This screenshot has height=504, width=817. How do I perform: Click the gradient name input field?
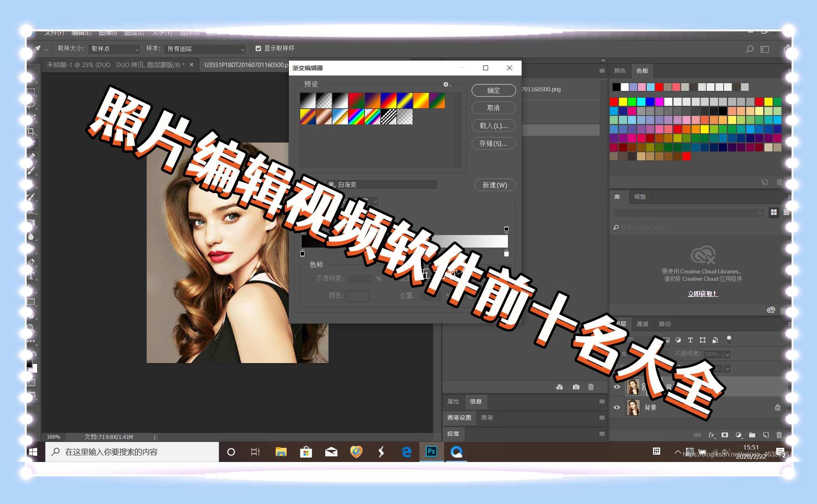point(382,185)
